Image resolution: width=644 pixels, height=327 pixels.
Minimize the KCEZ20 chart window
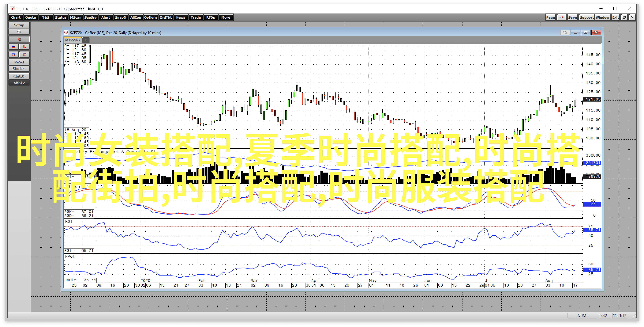coord(575,32)
